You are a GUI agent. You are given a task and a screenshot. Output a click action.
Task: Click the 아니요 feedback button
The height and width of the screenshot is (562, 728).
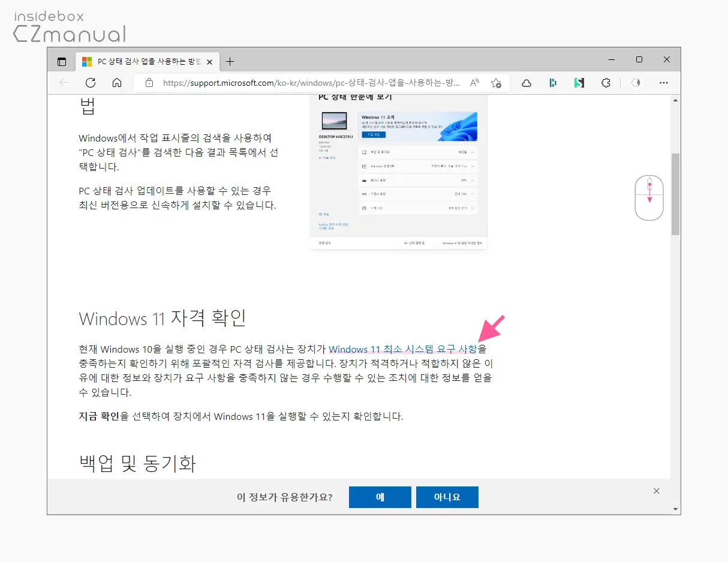[x=447, y=497]
